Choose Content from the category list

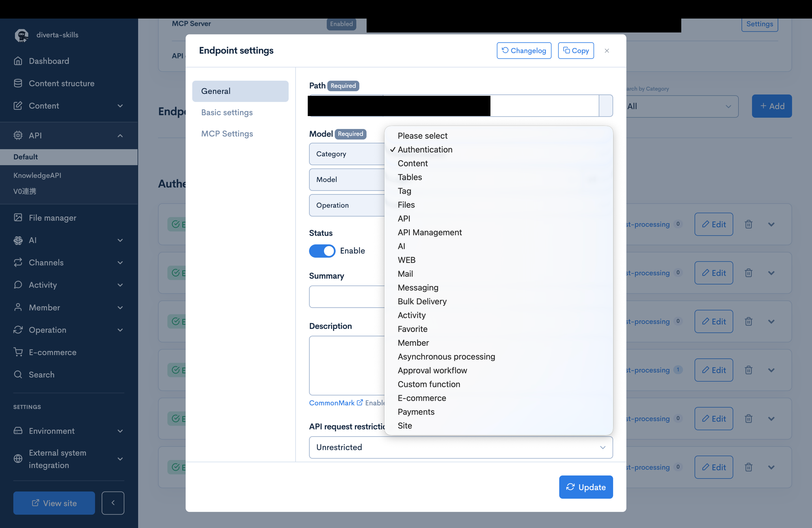coord(412,163)
